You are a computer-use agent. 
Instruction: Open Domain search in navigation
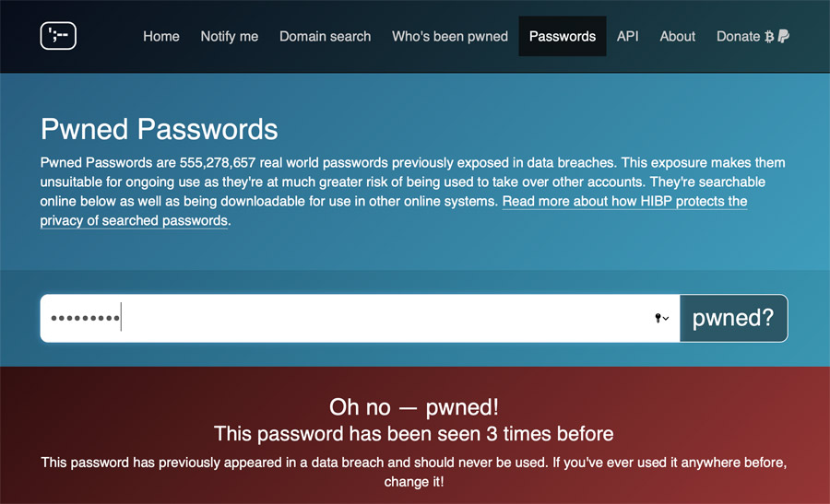click(x=325, y=36)
